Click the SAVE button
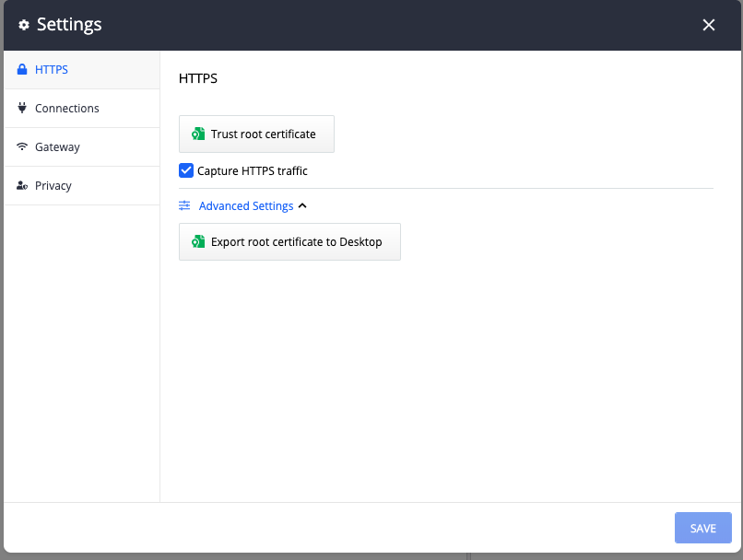This screenshot has height=560, width=743. click(702, 529)
